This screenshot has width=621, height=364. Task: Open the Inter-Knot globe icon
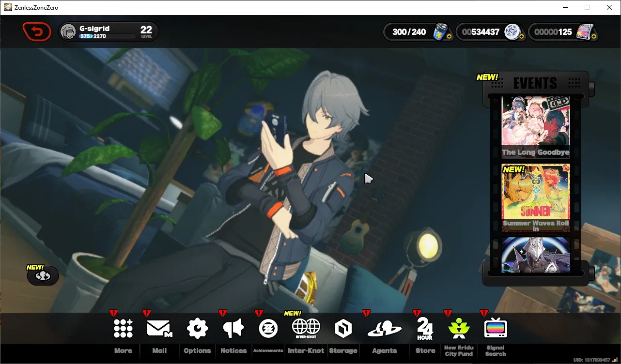pos(306,328)
